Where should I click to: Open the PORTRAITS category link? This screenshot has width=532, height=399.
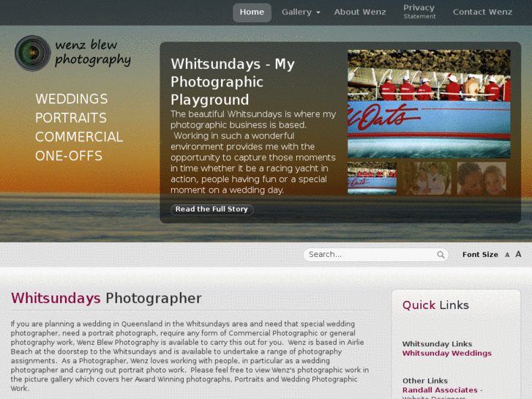(x=71, y=118)
